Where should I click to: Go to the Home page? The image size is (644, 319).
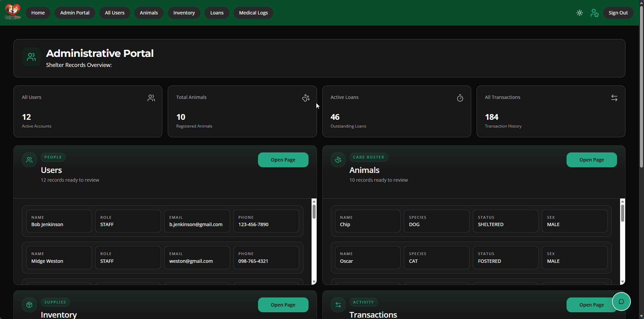click(38, 13)
